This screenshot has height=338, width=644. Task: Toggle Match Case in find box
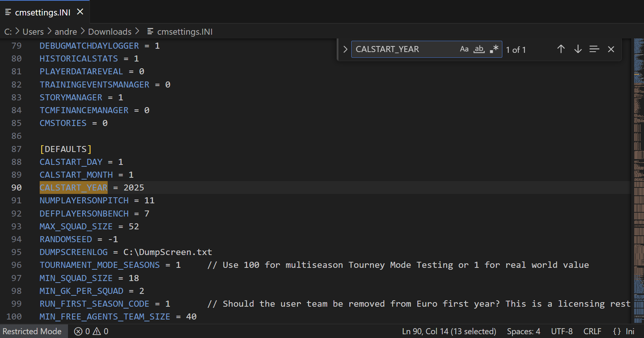click(x=464, y=49)
